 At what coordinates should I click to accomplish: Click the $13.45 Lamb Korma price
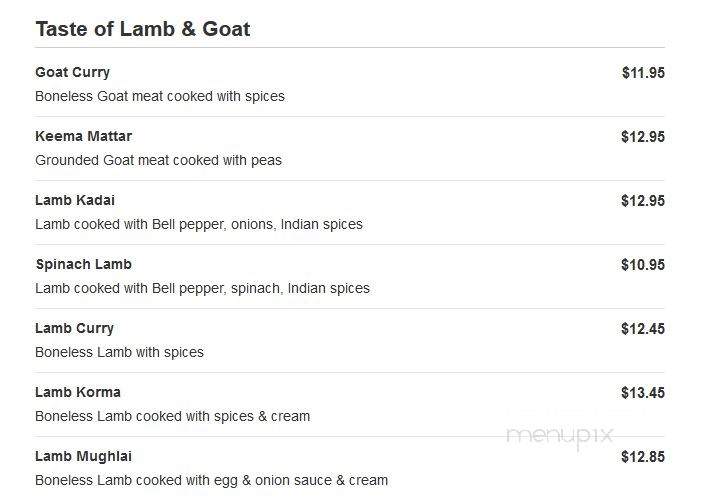(x=643, y=393)
